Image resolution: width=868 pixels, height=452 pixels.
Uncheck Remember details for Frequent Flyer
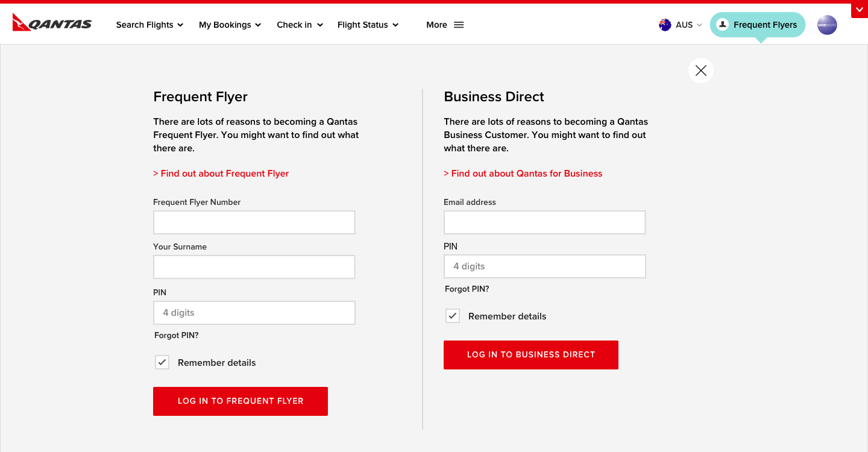click(x=162, y=362)
